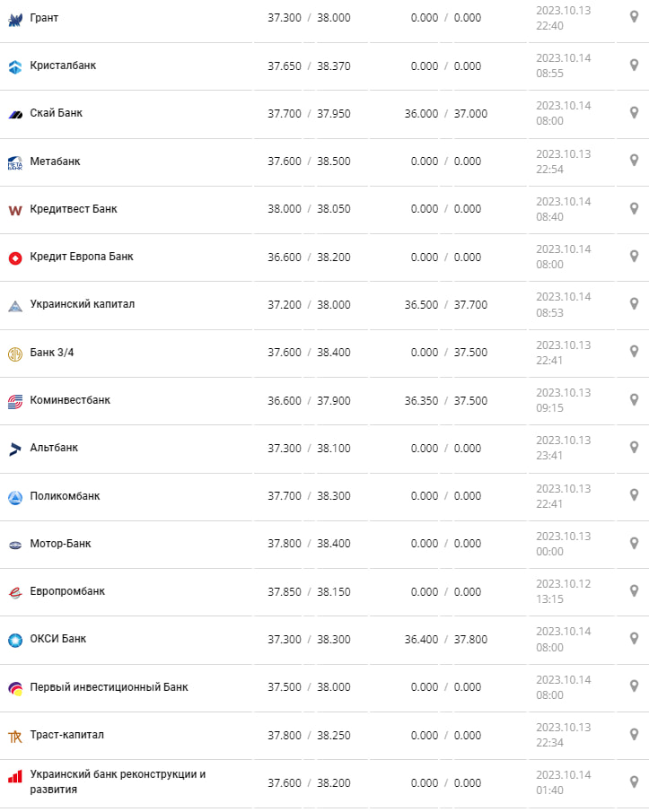This screenshot has height=812, width=649.
Task: Open the map pin for Коминвестбанк
Action: click(634, 399)
